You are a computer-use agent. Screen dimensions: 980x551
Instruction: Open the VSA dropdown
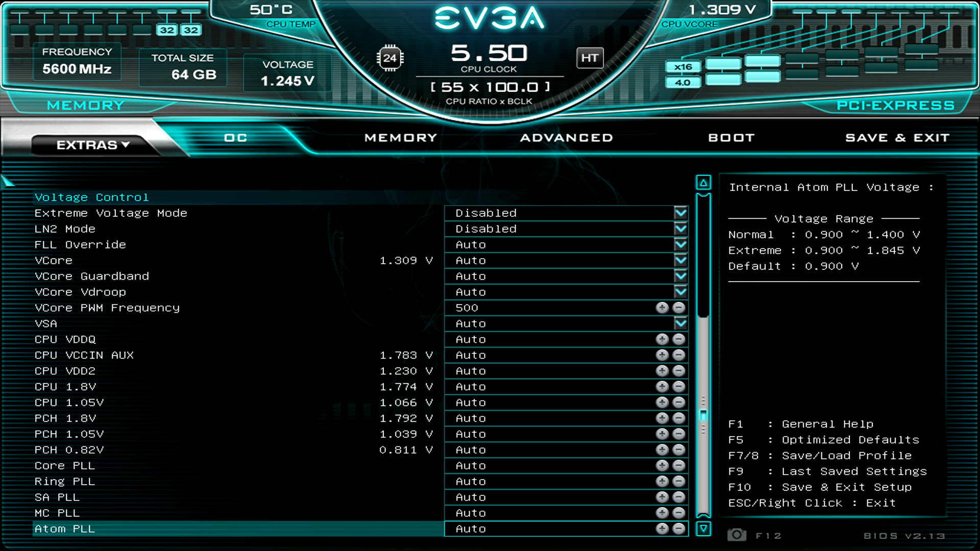680,323
